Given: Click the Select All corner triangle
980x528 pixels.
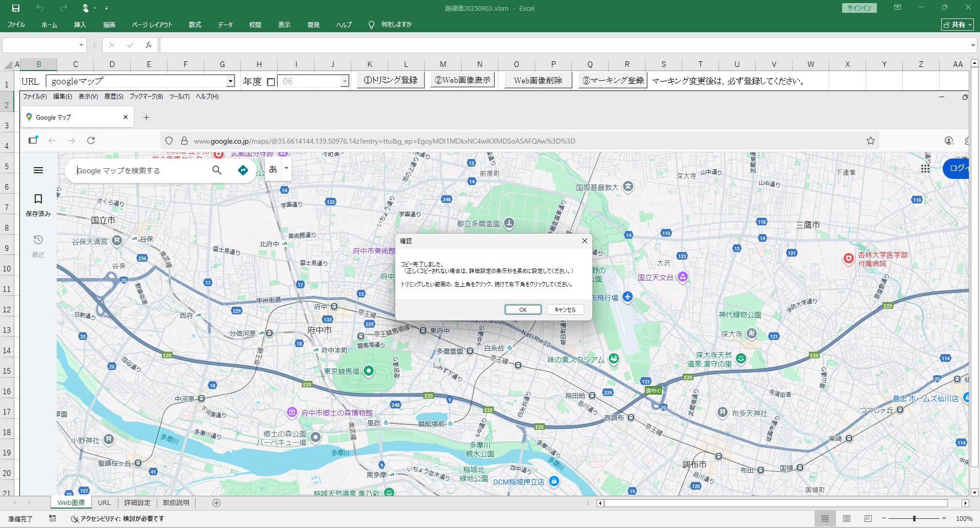Looking at the screenshot, I should coord(8,64).
